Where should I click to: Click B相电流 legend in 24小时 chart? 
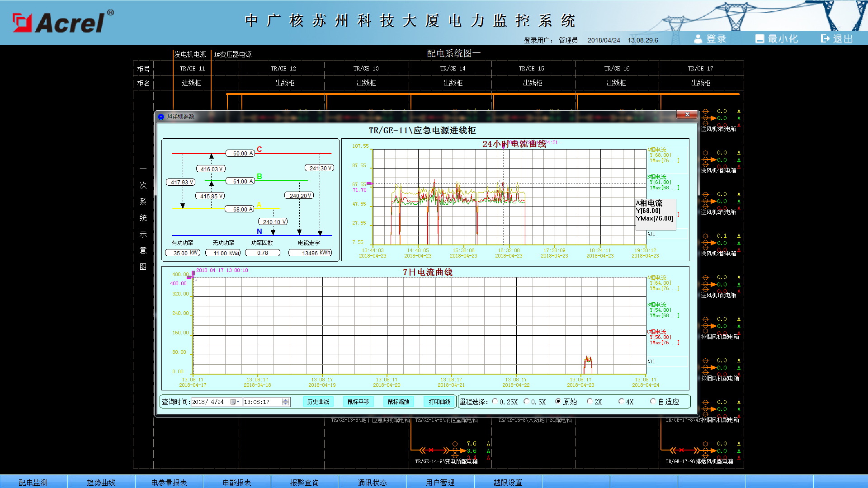pos(663,182)
